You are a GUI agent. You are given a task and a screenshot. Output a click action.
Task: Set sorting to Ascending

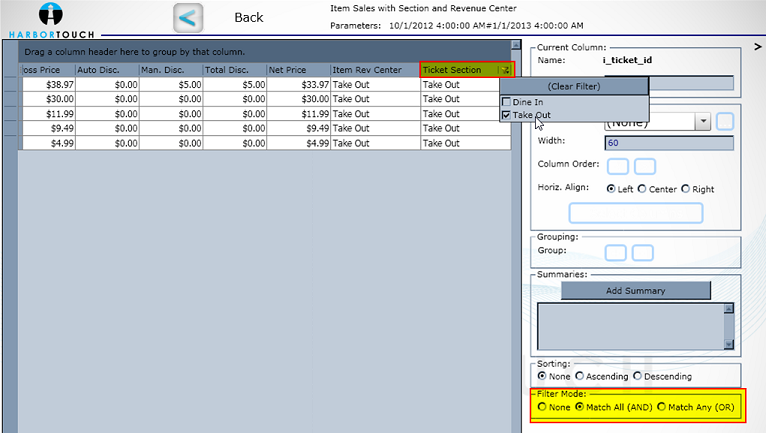click(x=580, y=376)
